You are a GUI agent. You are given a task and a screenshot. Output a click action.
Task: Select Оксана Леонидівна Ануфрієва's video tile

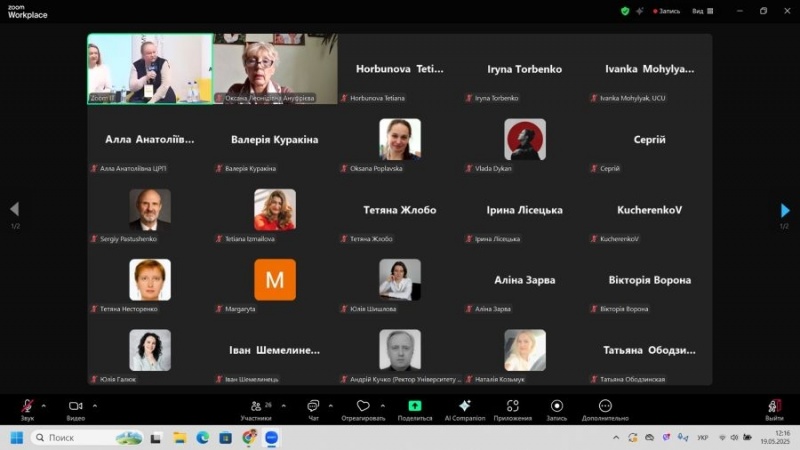(x=275, y=68)
